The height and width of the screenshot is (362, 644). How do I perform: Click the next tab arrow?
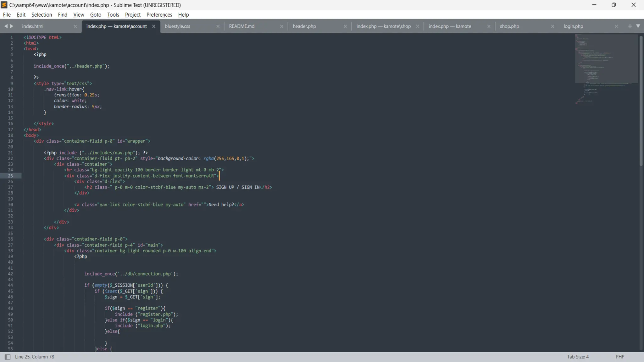12,26
